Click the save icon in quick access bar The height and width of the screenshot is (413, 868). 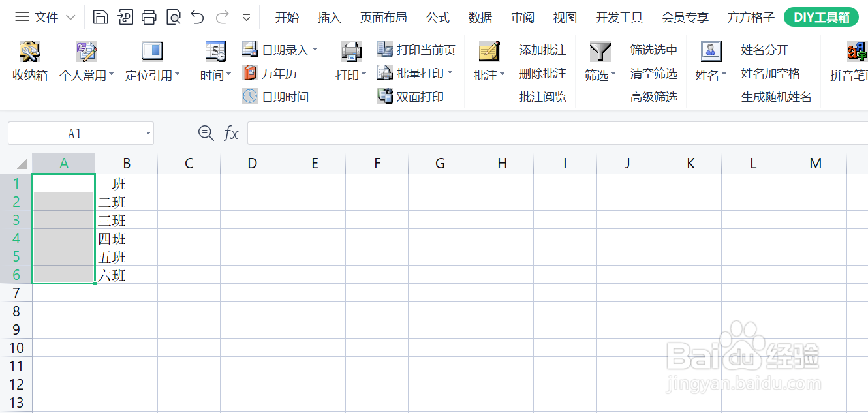[101, 18]
